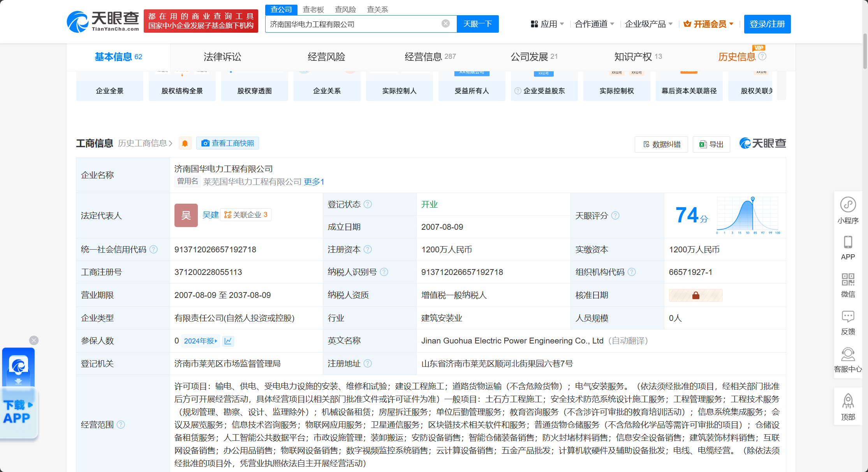868x472 pixels.
Task: Expand the 2024年报 year selector
Action: (x=201, y=341)
